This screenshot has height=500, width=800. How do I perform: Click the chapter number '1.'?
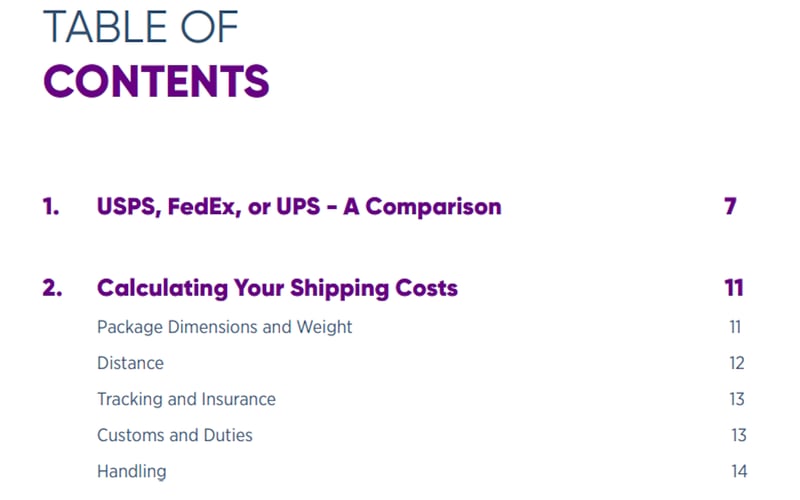(52, 207)
